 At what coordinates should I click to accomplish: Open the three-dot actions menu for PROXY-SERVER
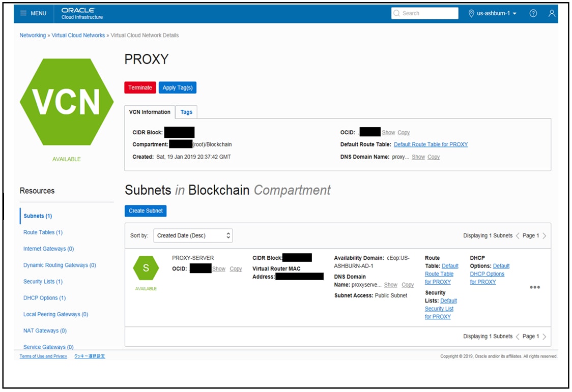click(535, 287)
